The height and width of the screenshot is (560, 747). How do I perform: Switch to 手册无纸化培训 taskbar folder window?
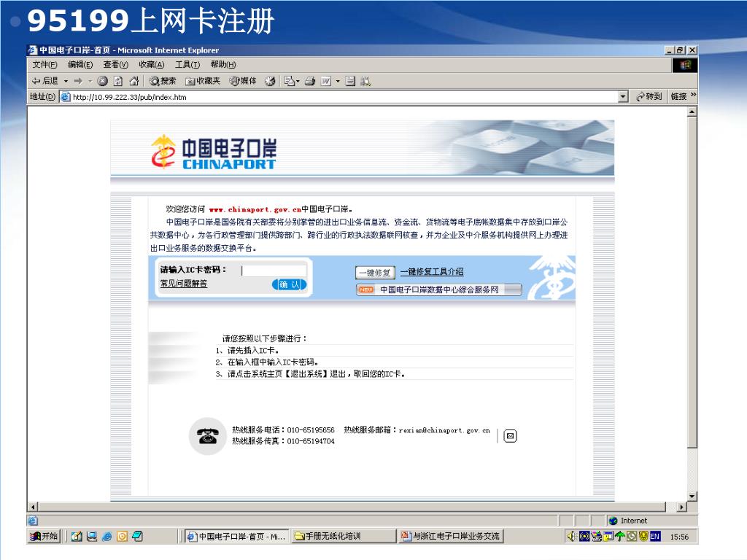pyautogui.click(x=343, y=537)
